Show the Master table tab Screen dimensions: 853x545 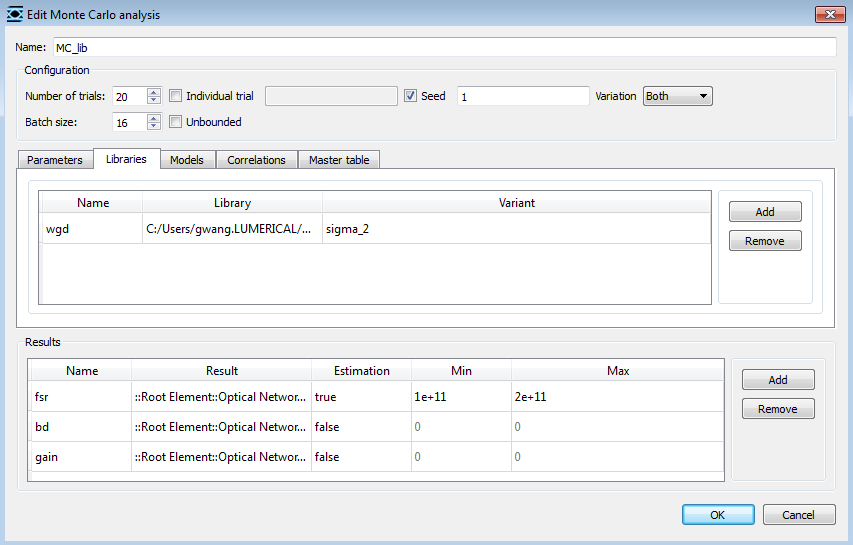[339, 160]
